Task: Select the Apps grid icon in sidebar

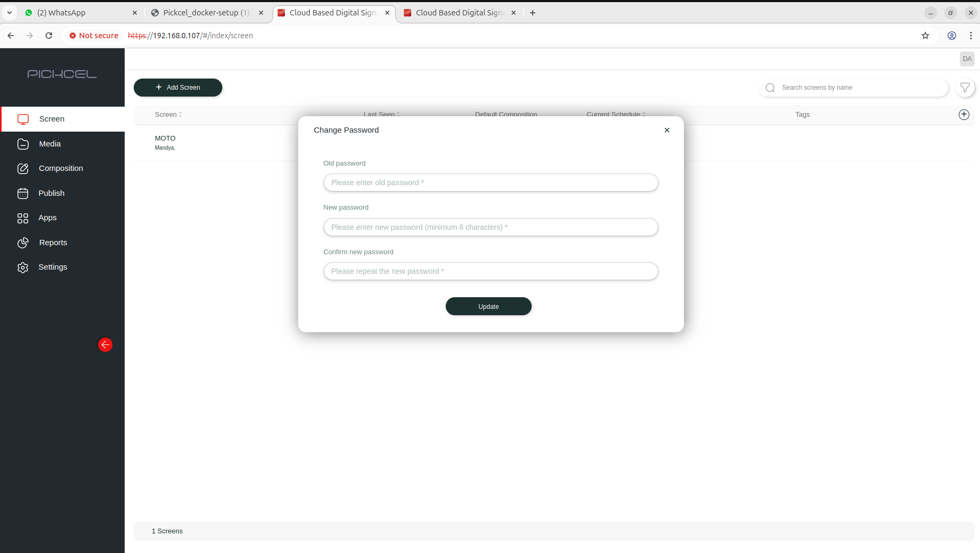Action: [x=23, y=218]
